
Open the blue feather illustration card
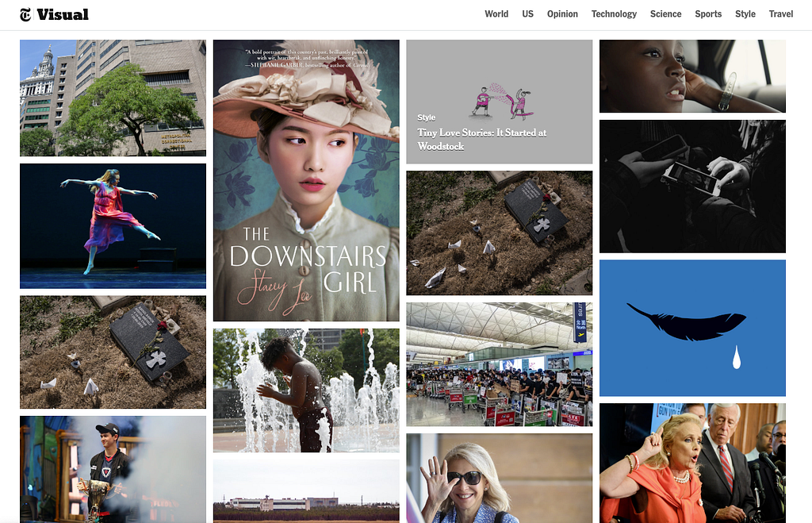click(692, 328)
